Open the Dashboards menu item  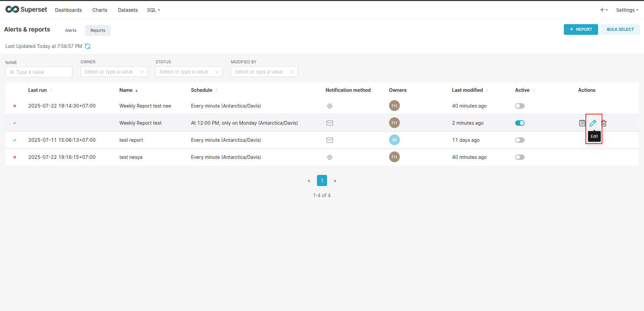coord(68,10)
